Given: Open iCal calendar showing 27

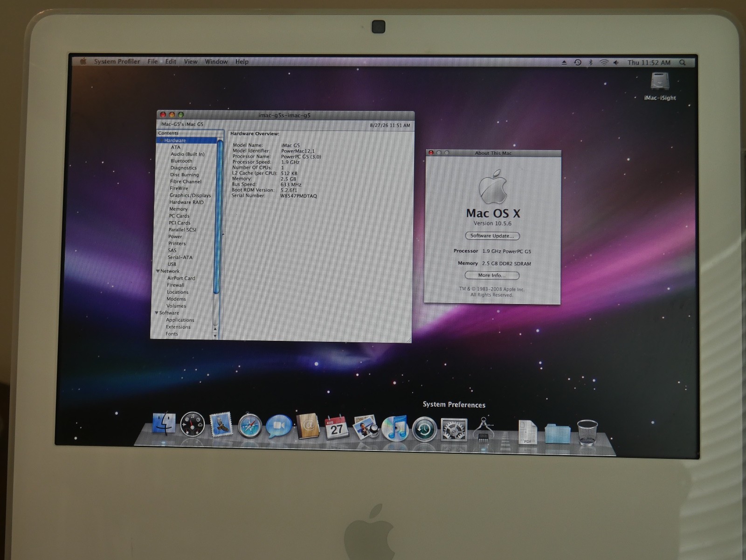Looking at the screenshot, I should click(336, 427).
